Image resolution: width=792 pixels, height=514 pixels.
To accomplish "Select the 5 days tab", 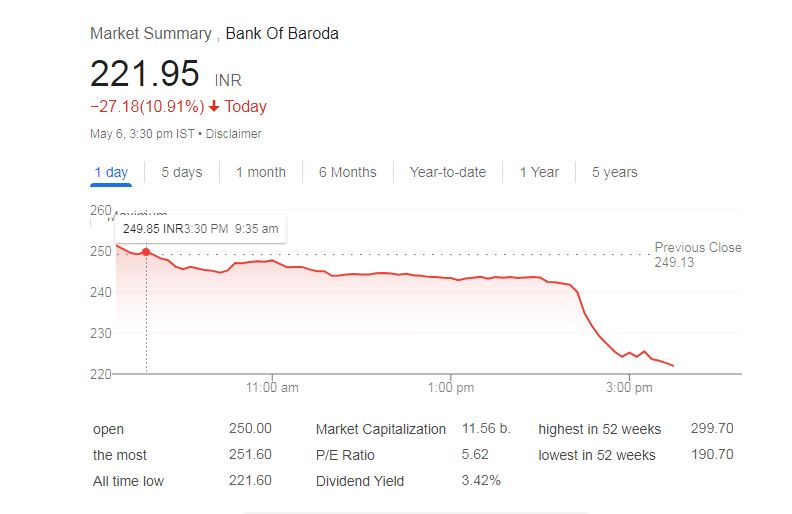I will click(x=182, y=172).
